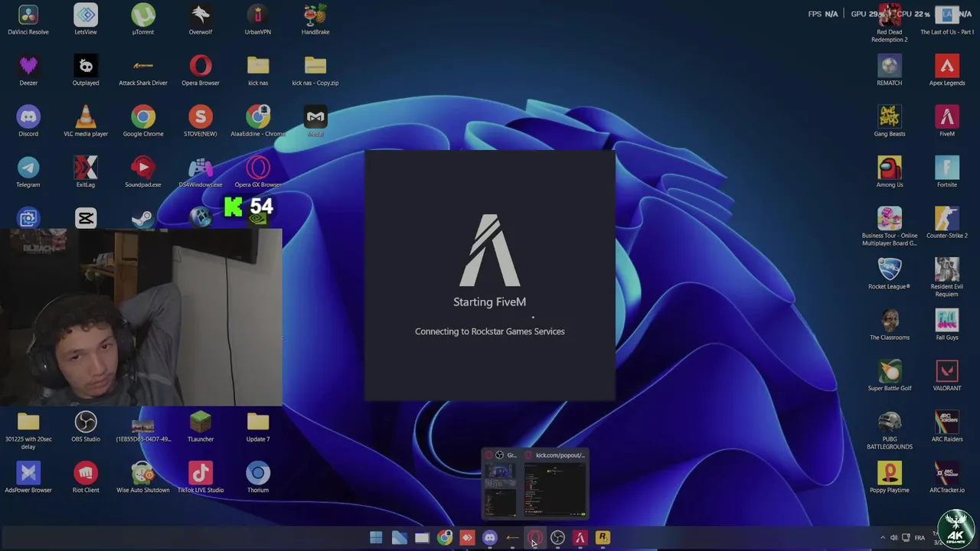Select the Steam desktop icon
The height and width of the screenshot is (551, 980).
[143, 219]
